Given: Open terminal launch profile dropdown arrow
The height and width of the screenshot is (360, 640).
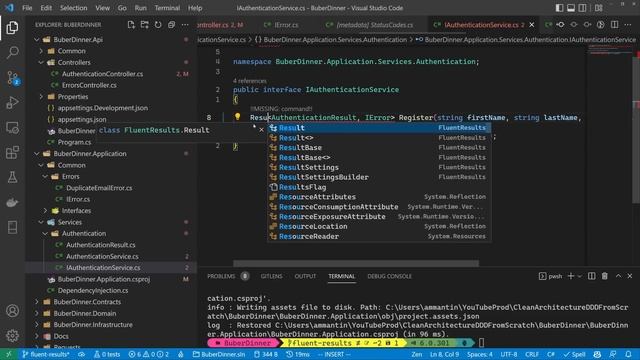Looking at the screenshot, I should click(580, 276).
